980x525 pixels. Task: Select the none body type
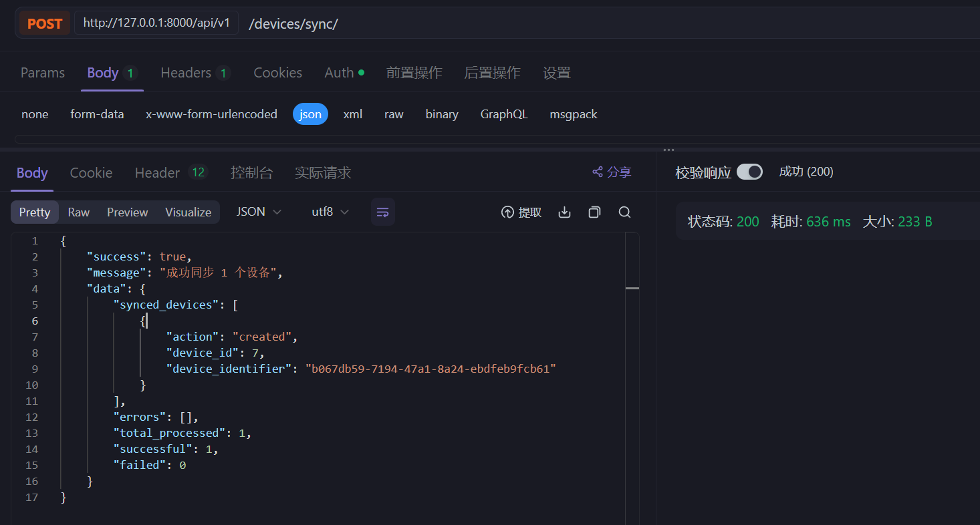pyautogui.click(x=35, y=114)
